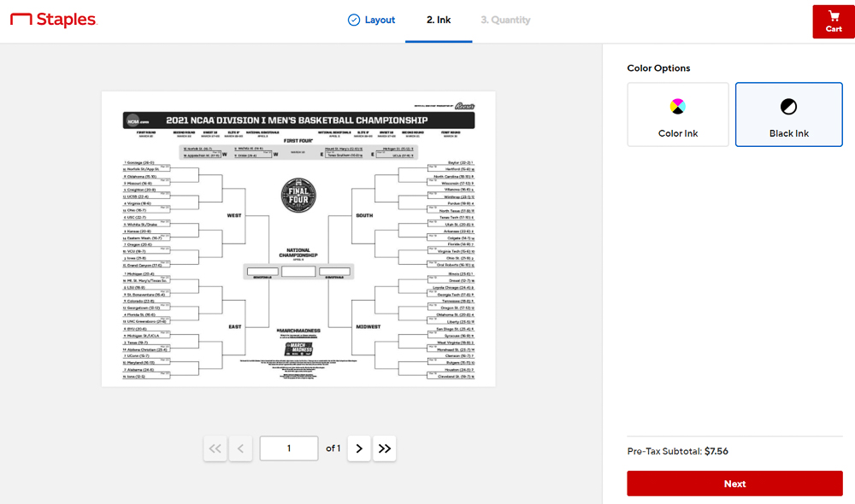
Task: Open the 2. Ink tab
Action: pyautogui.click(x=439, y=21)
